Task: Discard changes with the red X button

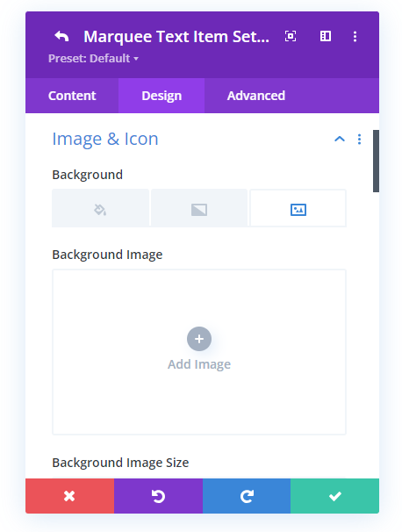Action: (x=70, y=496)
